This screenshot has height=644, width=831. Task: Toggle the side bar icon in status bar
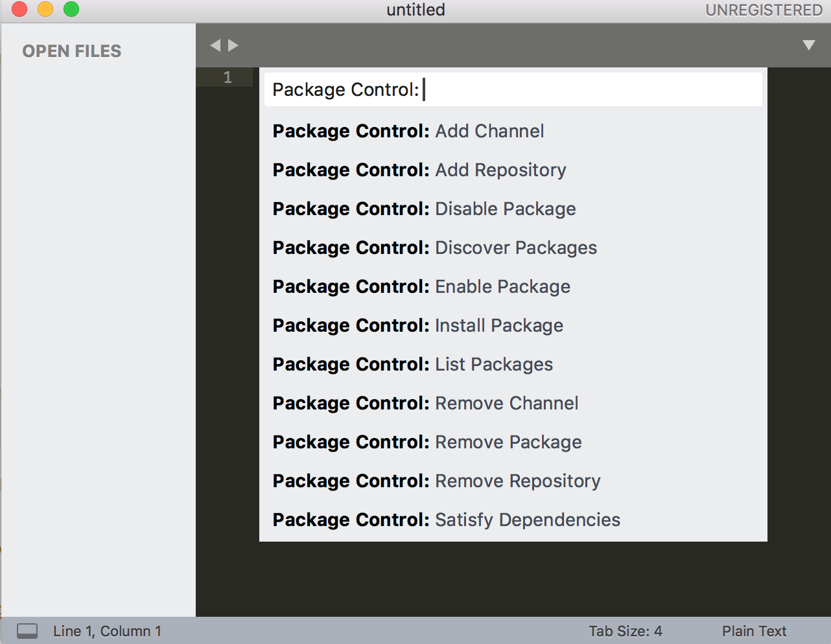pos(27,631)
